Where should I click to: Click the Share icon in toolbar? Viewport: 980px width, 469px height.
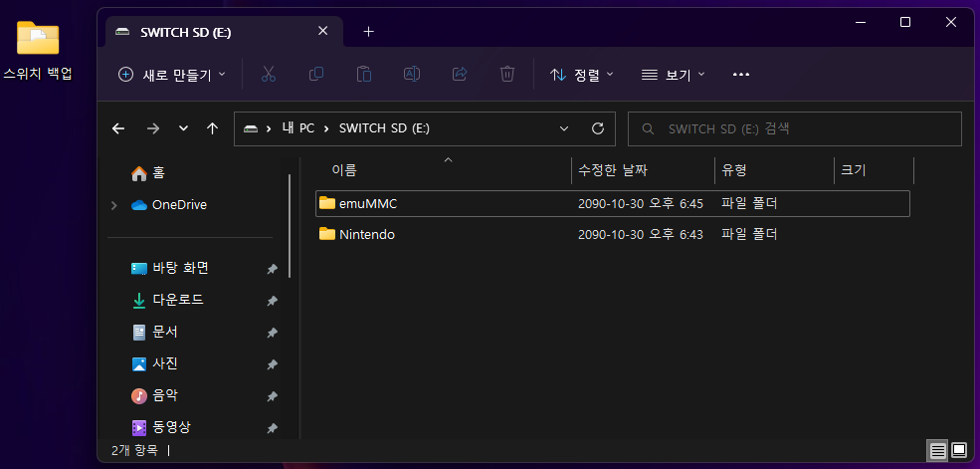460,75
